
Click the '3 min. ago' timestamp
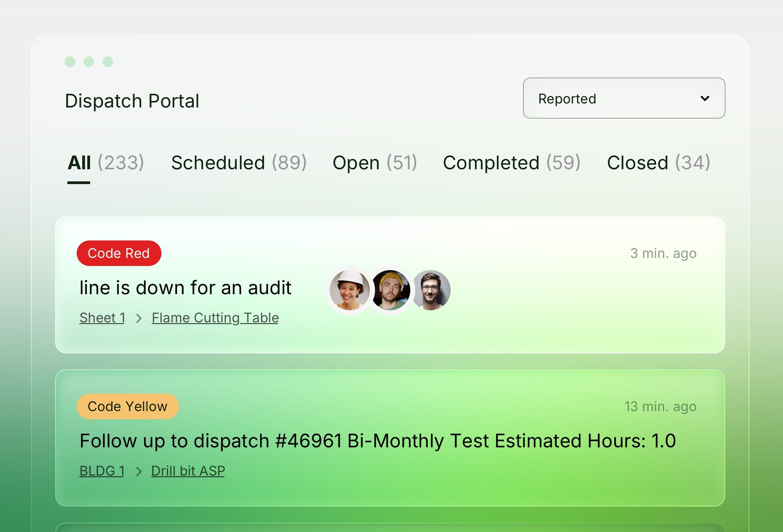663,253
